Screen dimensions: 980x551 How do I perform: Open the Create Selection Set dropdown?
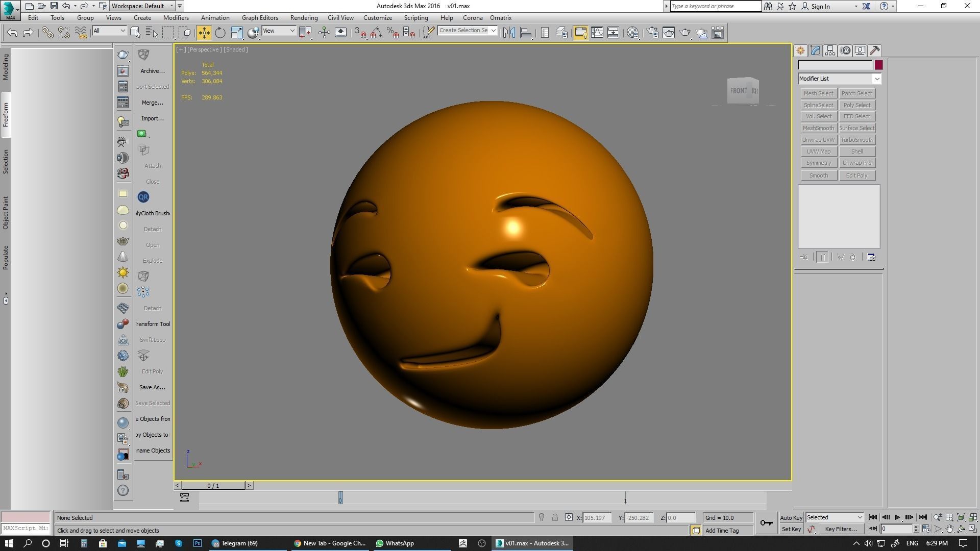point(467,31)
